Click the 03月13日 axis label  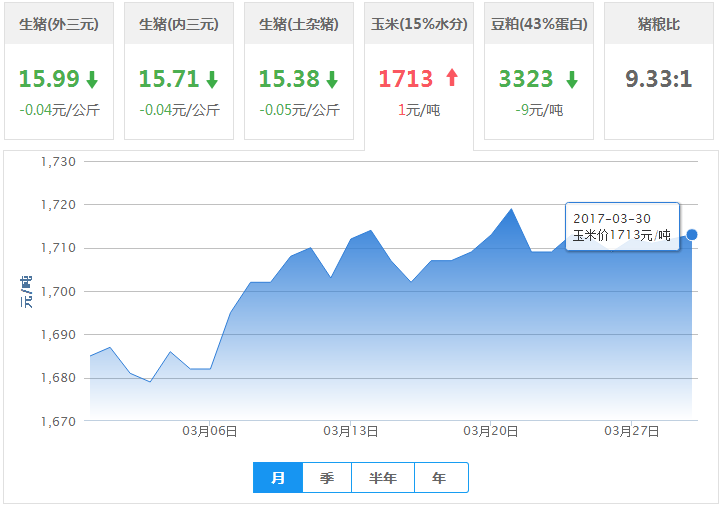(350, 431)
